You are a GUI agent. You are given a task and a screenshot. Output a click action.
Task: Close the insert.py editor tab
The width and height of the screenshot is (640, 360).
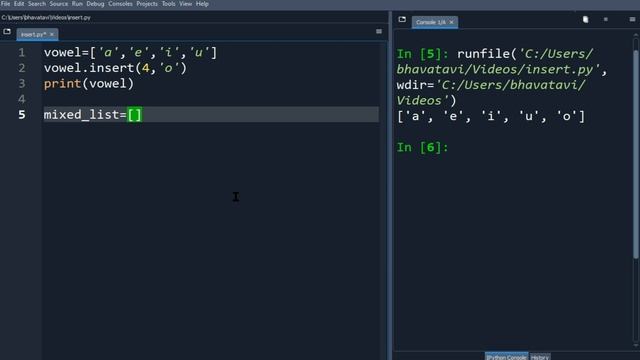tap(52, 35)
